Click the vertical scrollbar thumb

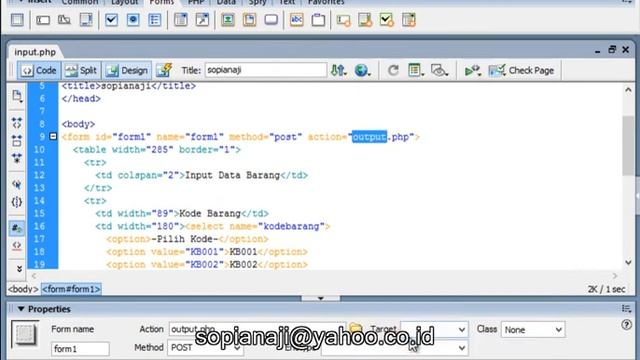(x=628, y=146)
